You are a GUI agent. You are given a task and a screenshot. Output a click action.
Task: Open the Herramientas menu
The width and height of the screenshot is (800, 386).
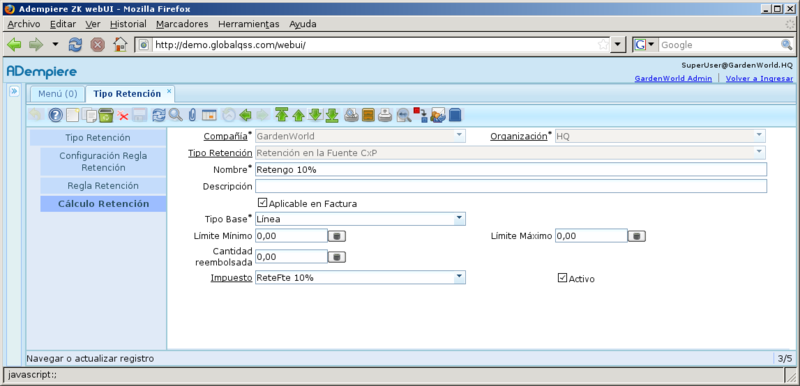[x=248, y=24]
